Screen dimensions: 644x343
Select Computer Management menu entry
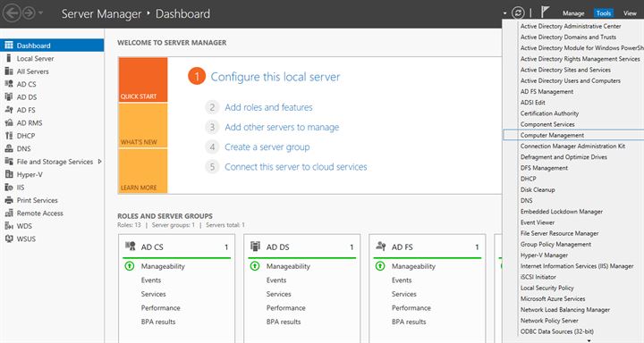click(573, 135)
